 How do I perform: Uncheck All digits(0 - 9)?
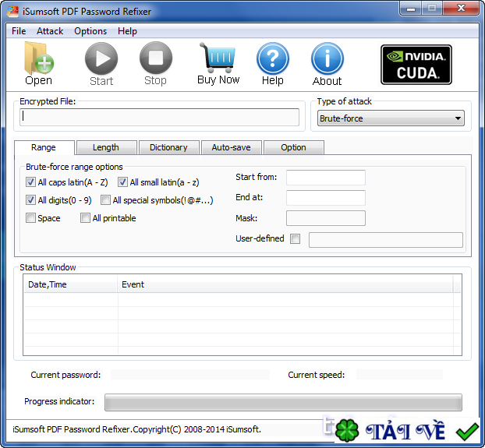30,200
